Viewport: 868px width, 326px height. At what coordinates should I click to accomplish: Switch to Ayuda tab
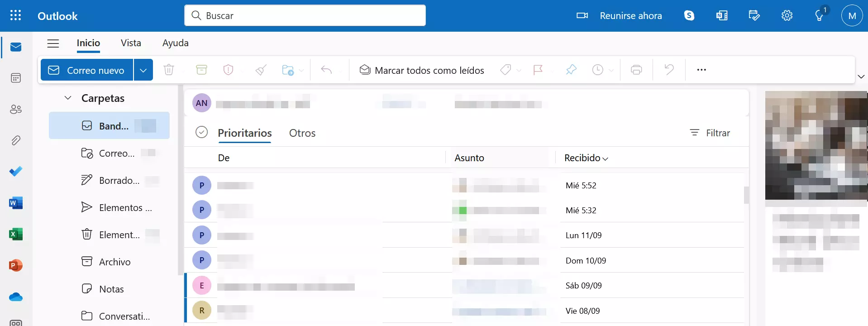176,43
